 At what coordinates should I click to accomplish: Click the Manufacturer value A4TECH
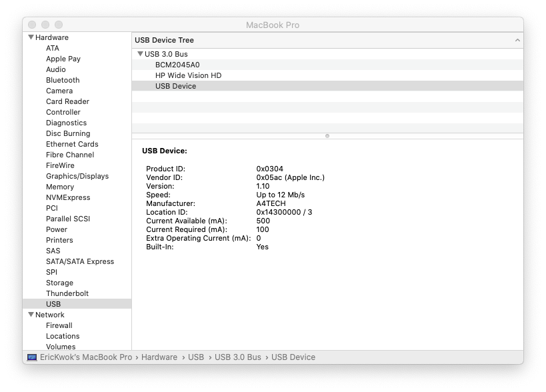pyautogui.click(x=271, y=203)
